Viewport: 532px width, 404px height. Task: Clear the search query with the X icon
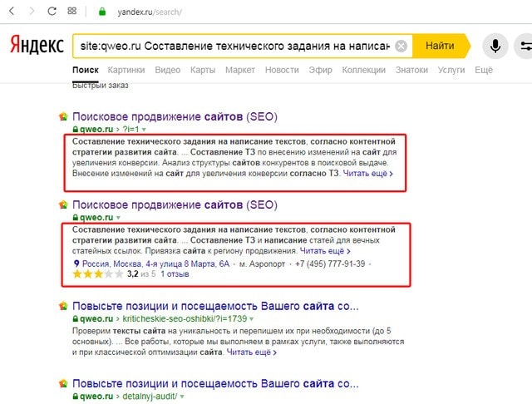pyautogui.click(x=401, y=46)
